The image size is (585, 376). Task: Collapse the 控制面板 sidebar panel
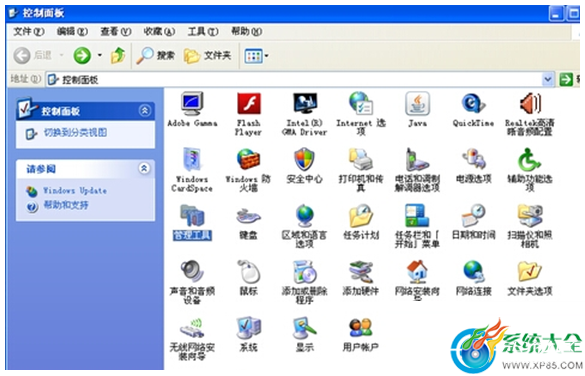[x=145, y=110]
